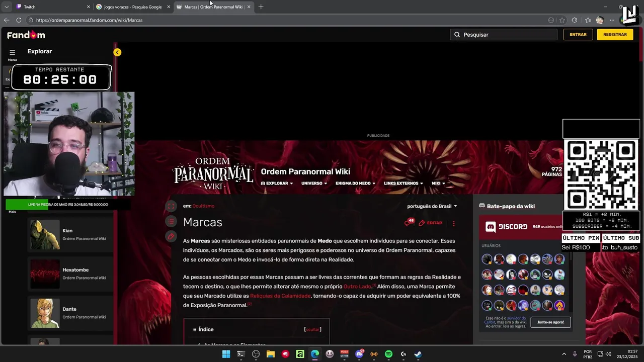The image size is (644, 362).
Task: Expand the EXPLORAR wiki menu
Action: [277, 184]
